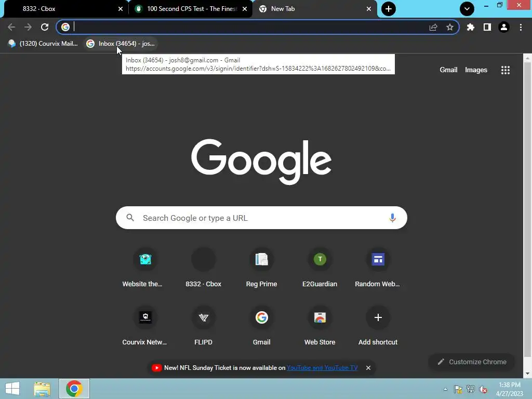Click Add shortcut plus tile

coord(378,326)
